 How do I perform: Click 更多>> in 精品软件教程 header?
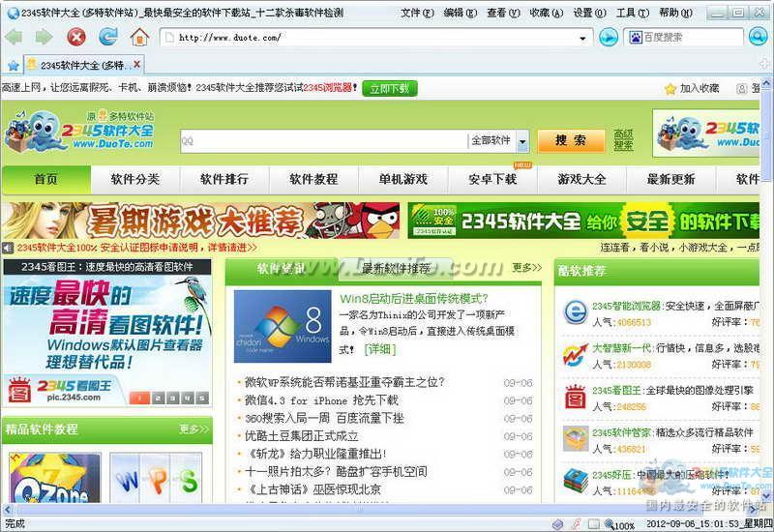(x=194, y=429)
